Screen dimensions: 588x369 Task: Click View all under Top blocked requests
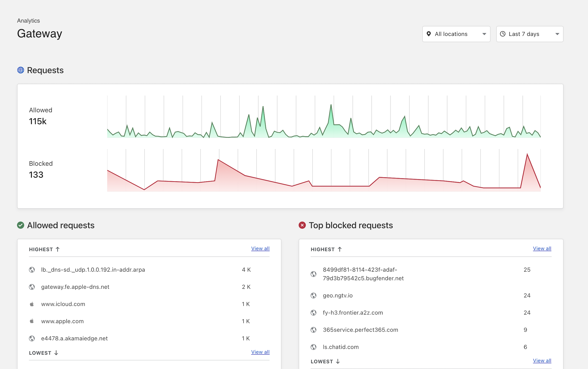(x=542, y=248)
